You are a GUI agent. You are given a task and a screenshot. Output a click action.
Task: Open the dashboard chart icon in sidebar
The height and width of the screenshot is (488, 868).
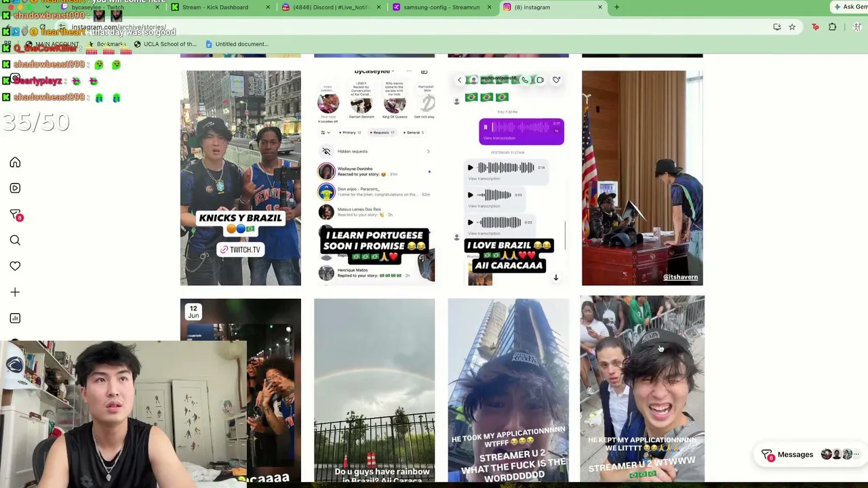pyautogui.click(x=15, y=318)
